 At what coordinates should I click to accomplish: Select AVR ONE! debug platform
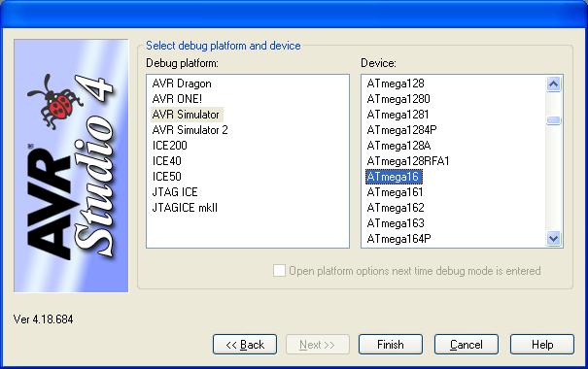point(177,99)
